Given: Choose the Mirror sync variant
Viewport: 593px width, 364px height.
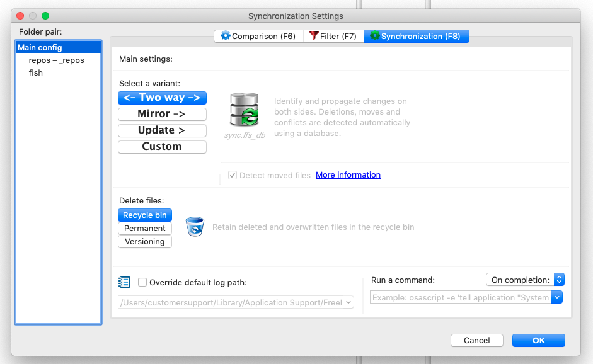Looking at the screenshot, I should [x=162, y=114].
